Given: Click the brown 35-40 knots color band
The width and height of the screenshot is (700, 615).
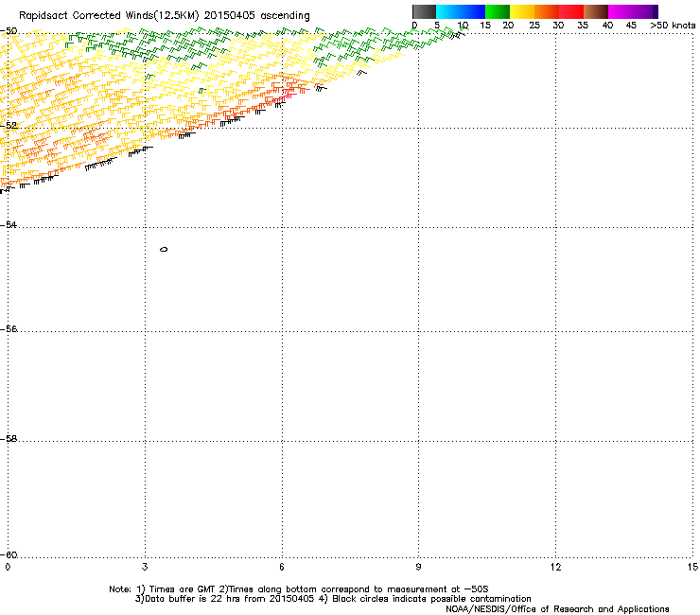Looking at the screenshot, I should [x=596, y=11].
